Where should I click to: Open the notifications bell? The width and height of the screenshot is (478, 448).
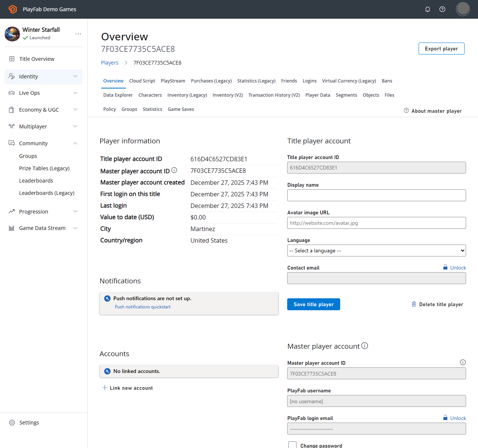pyautogui.click(x=428, y=9)
